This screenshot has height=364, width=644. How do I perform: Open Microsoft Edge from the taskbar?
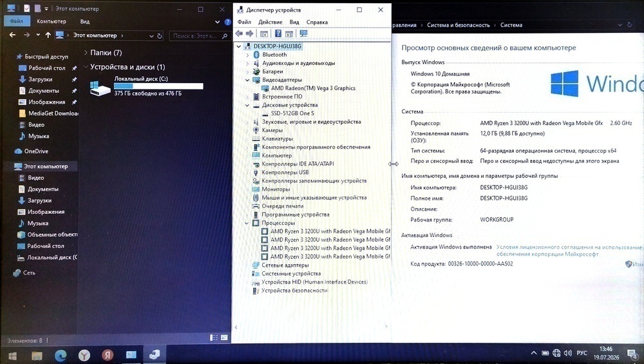click(x=61, y=355)
